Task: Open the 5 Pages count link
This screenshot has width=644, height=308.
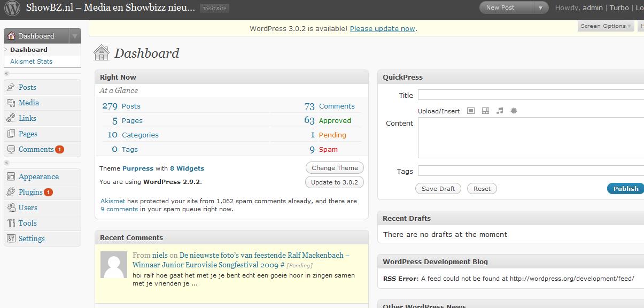Action: 127,120
